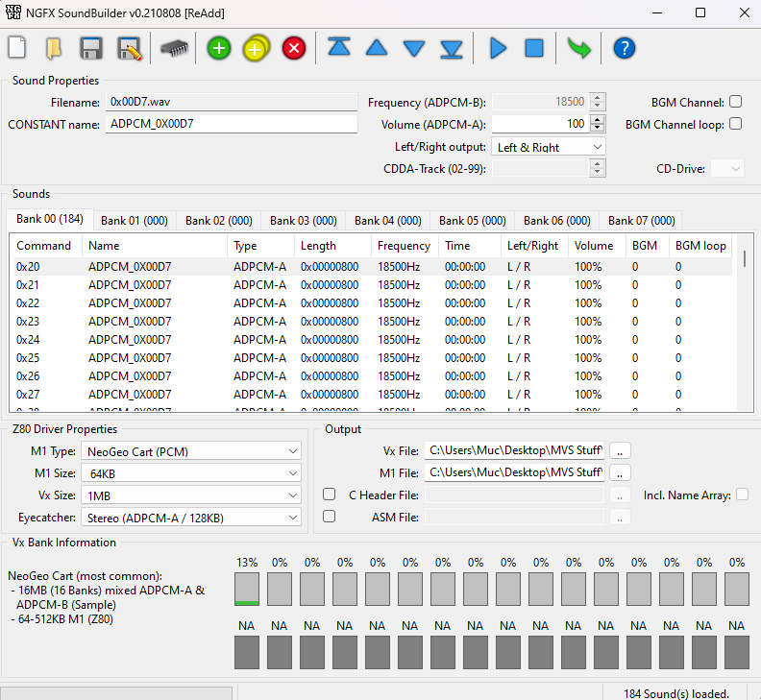Move selected sound to bottom of list
Screen dimensions: 761x700
(452, 49)
